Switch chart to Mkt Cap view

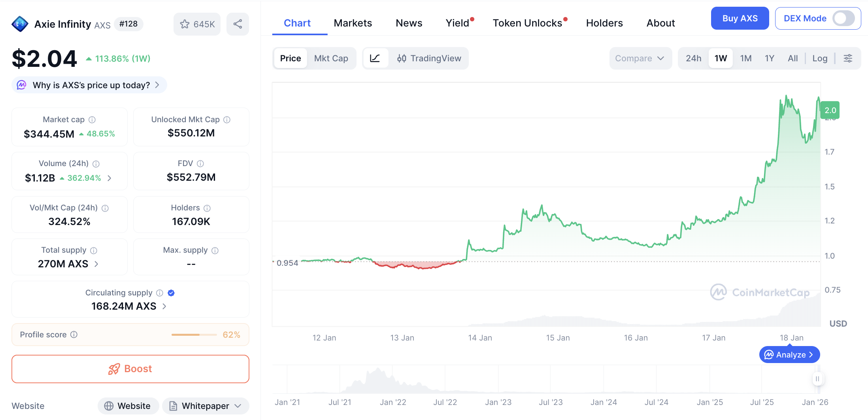pyautogui.click(x=331, y=59)
